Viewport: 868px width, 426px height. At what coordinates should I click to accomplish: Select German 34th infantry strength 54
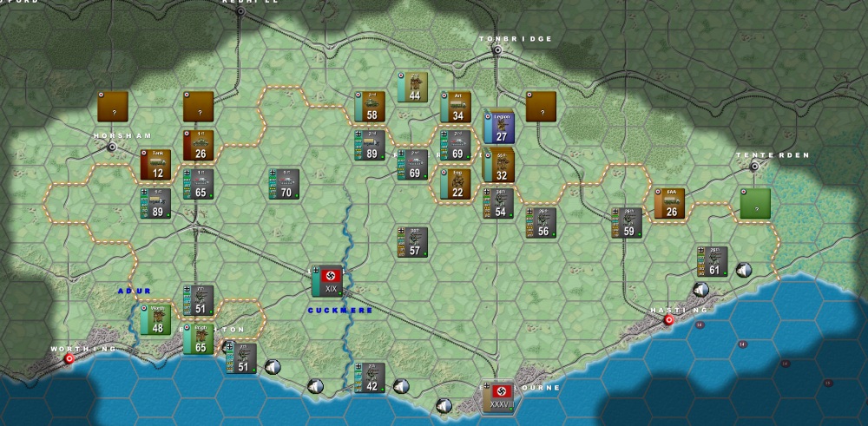click(x=498, y=203)
